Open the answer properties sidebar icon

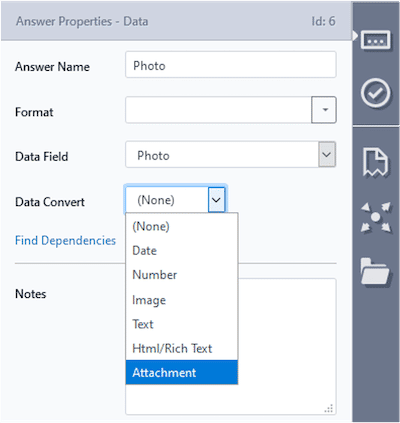point(375,40)
